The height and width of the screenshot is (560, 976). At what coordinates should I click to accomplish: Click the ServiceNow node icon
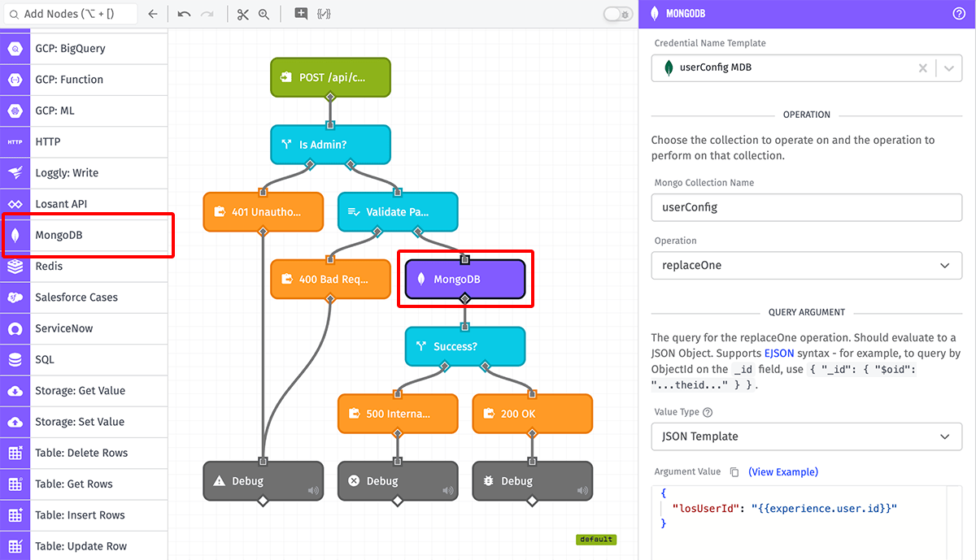[15, 329]
